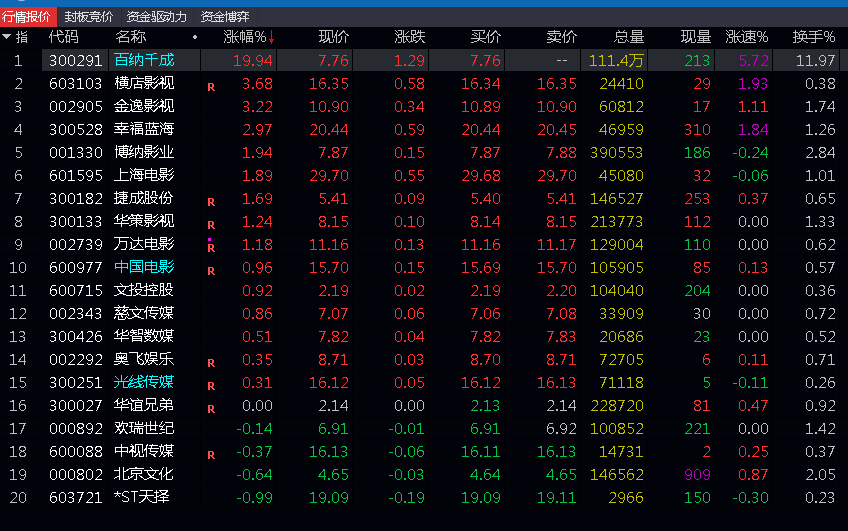
Task: Select stock 中国电影
Action: pos(144,267)
